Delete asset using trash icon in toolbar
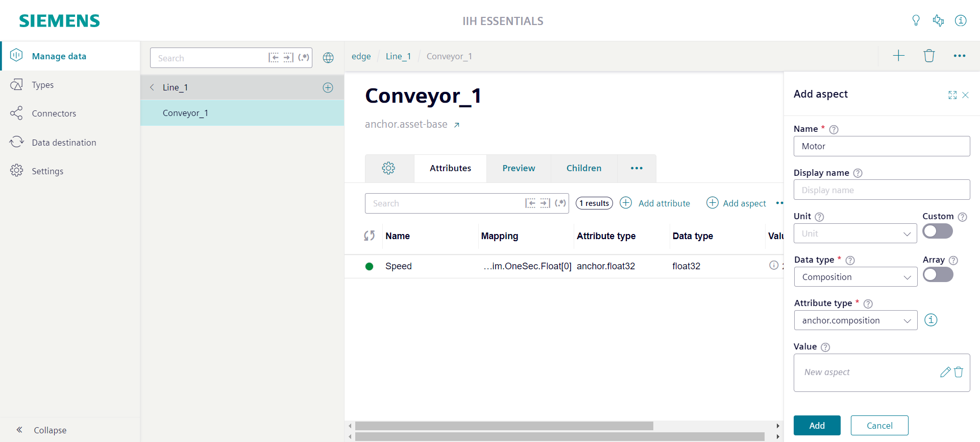Screen dimensions: 980x442 click(x=929, y=56)
